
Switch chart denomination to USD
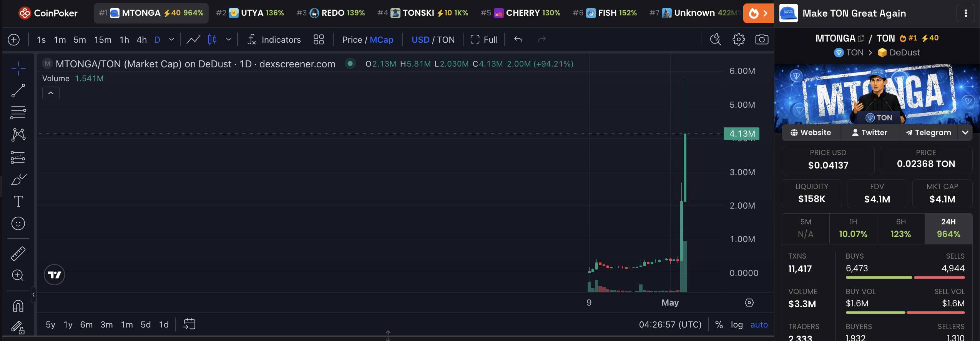[x=420, y=40]
